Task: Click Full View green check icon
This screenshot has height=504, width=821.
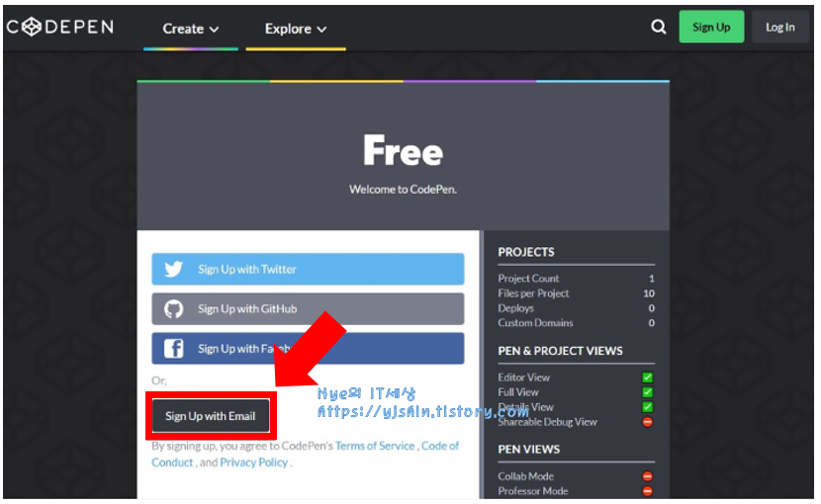Action: tap(647, 392)
